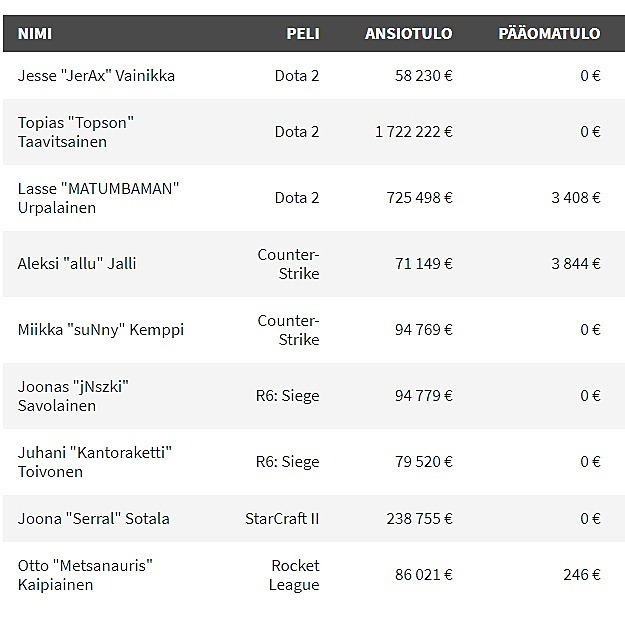Screen dimensions: 625x631
Task: Click Topias "Topson" Taavitsainen name
Action: click(x=76, y=132)
